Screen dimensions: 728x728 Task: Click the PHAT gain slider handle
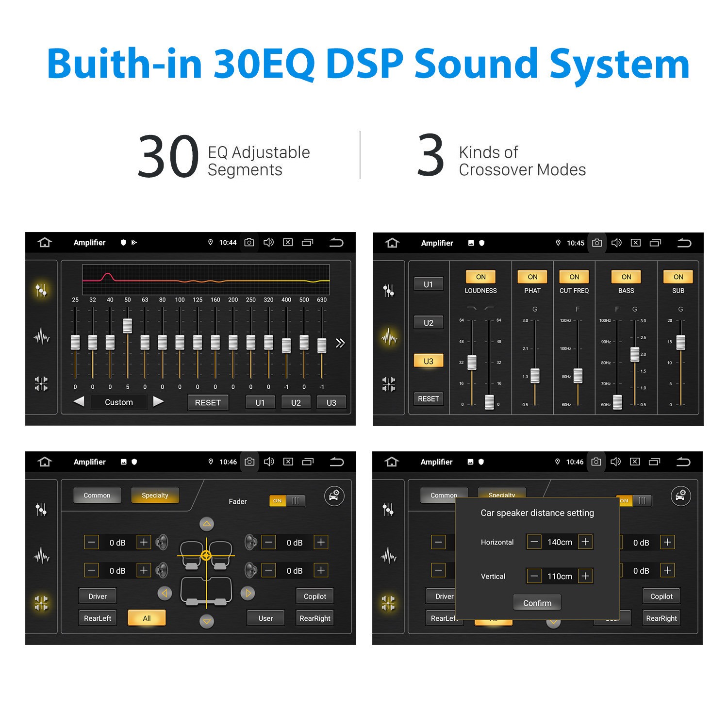tap(535, 376)
